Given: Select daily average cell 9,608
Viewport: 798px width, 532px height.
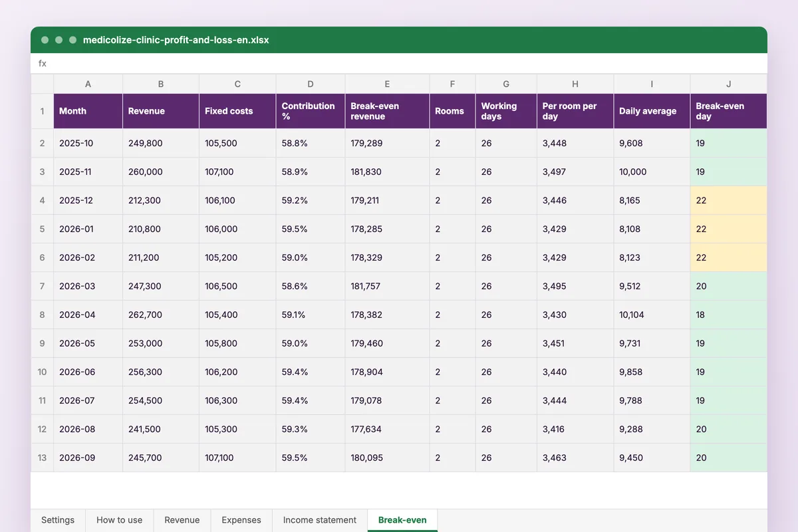Looking at the screenshot, I should click(652, 143).
